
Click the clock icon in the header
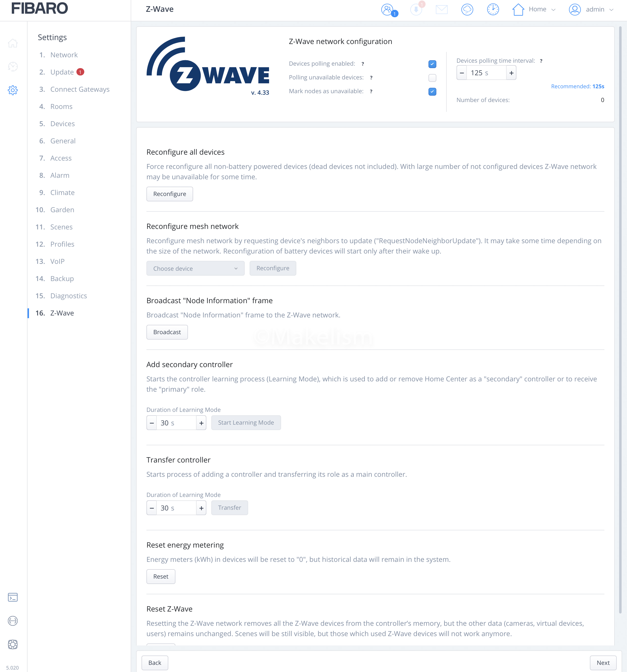493,9
